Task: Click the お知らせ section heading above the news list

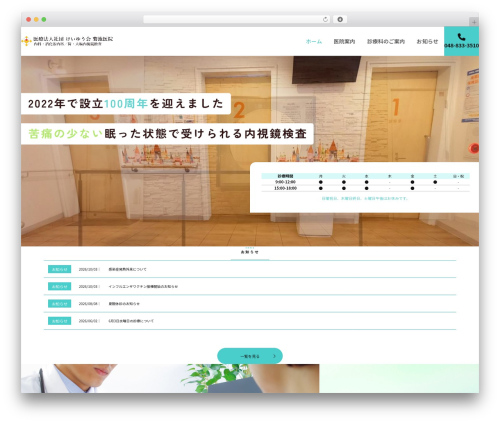Action: click(250, 252)
